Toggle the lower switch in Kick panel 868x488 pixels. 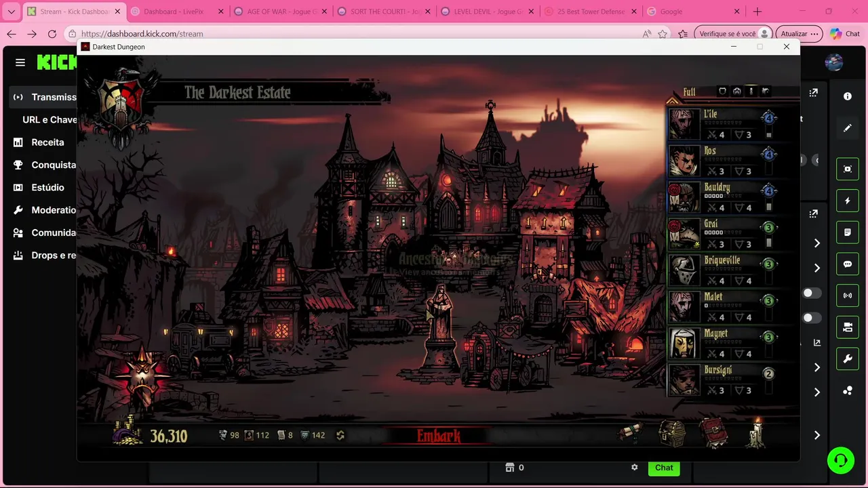[x=811, y=318]
